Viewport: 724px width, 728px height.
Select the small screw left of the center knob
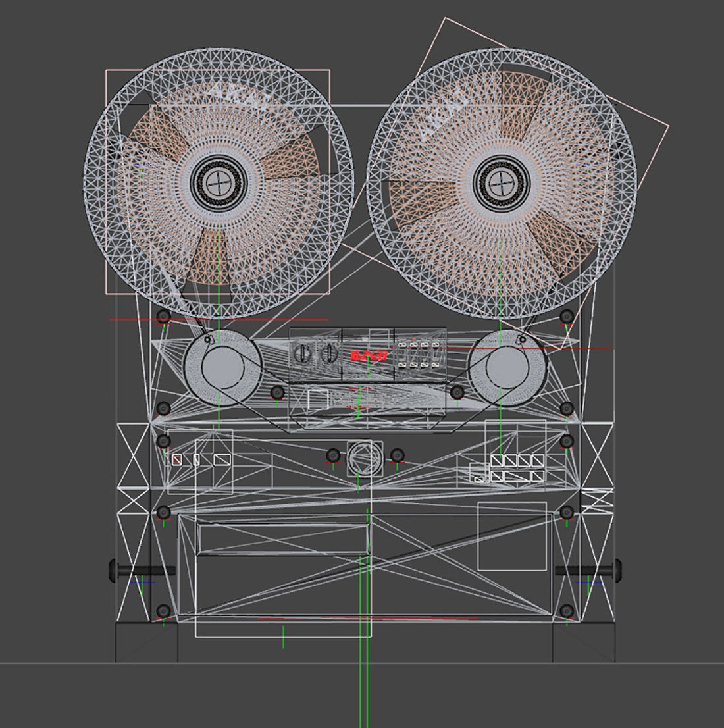pos(333,455)
